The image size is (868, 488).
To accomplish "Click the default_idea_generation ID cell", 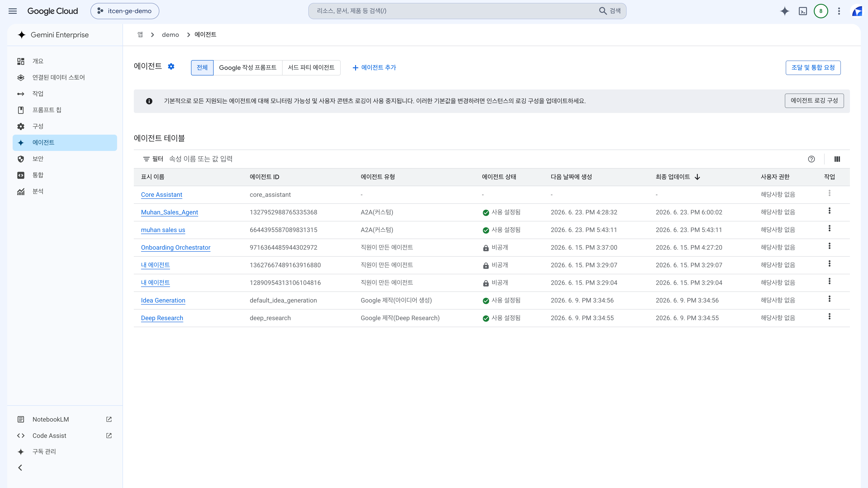I will point(283,300).
